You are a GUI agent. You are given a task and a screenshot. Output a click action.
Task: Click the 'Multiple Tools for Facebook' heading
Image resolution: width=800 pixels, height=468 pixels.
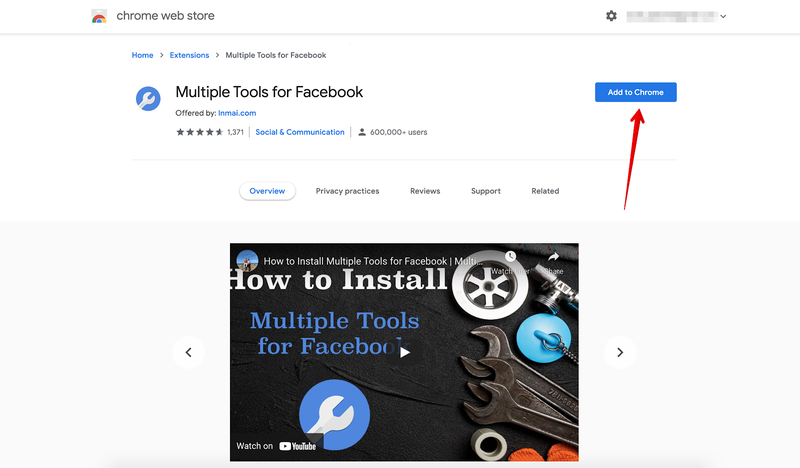269,92
